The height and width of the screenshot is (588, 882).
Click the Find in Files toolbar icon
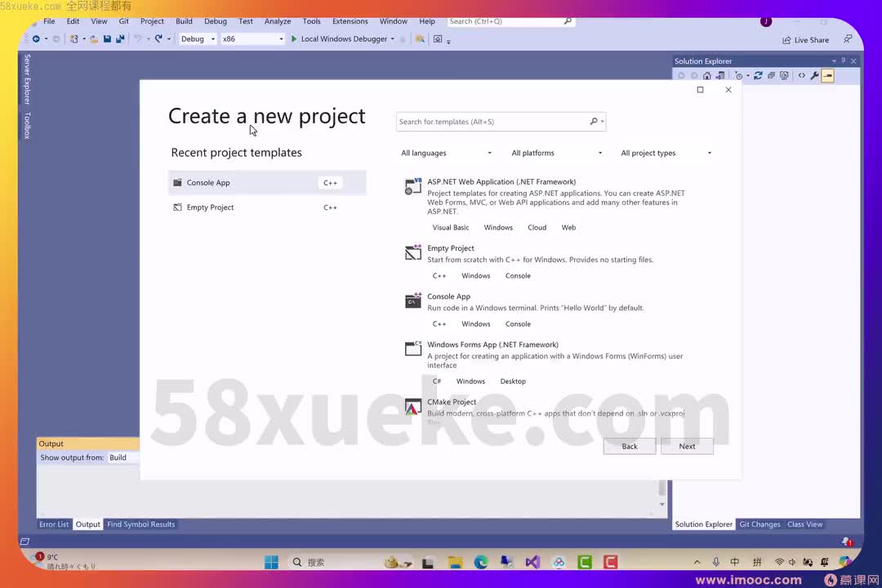tap(420, 39)
